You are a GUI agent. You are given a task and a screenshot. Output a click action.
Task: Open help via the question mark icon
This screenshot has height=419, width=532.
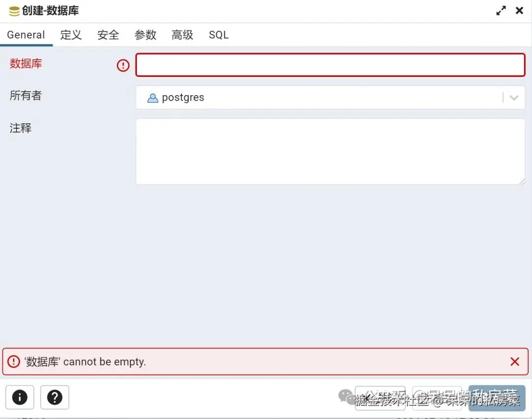coord(55,397)
